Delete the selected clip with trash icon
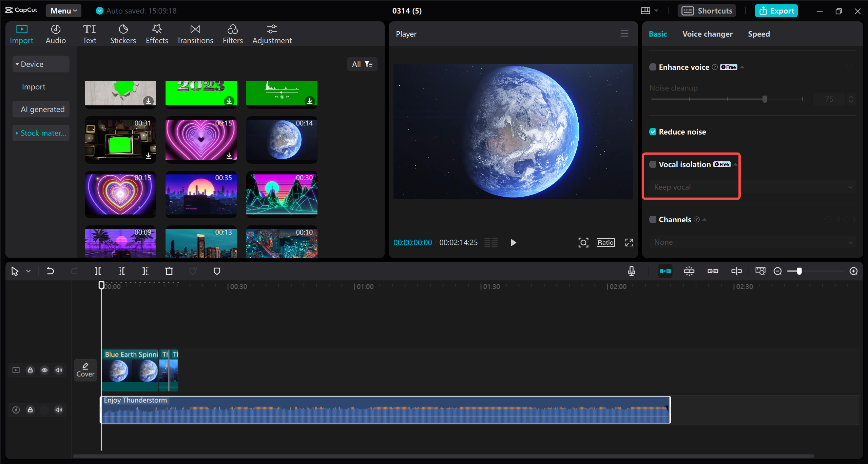Screen dimensions: 868x464 point(169,271)
